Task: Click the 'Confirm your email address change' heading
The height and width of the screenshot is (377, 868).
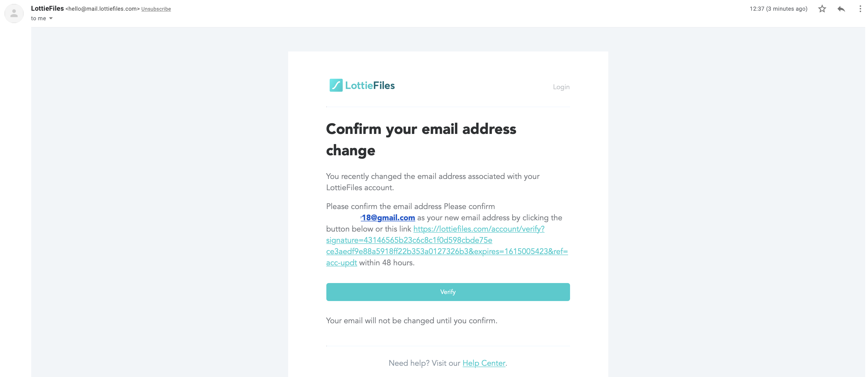Action: [x=421, y=140]
